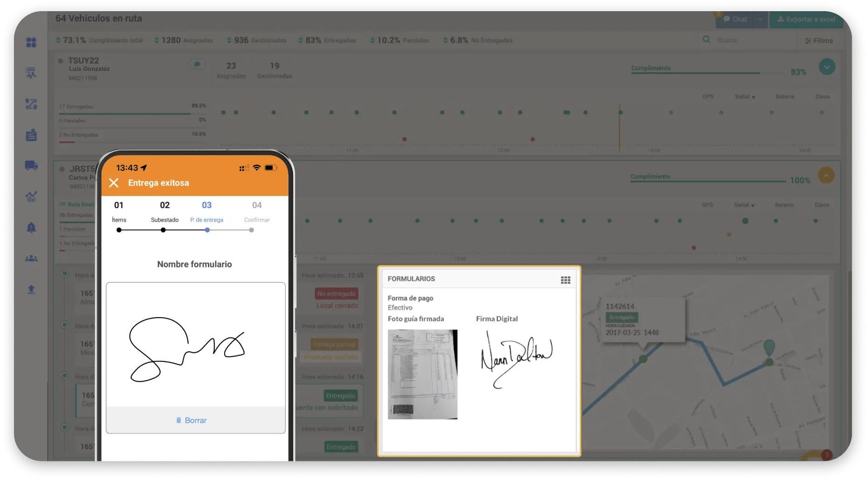Click the FORMULARIOS panel title
The image size is (868, 480).
click(x=411, y=278)
